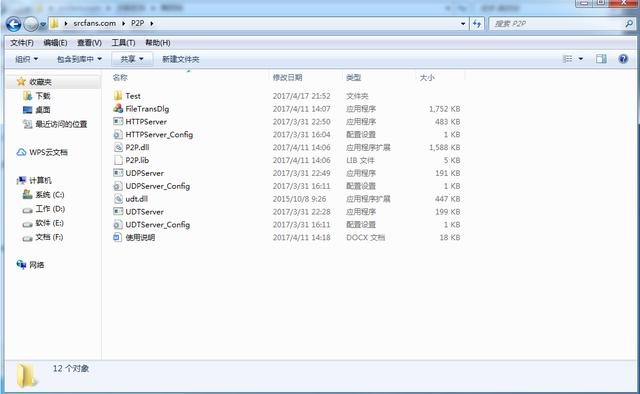Screen dimensions: 640x394
Task: Click the Back navigation arrow button
Action: (13, 24)
